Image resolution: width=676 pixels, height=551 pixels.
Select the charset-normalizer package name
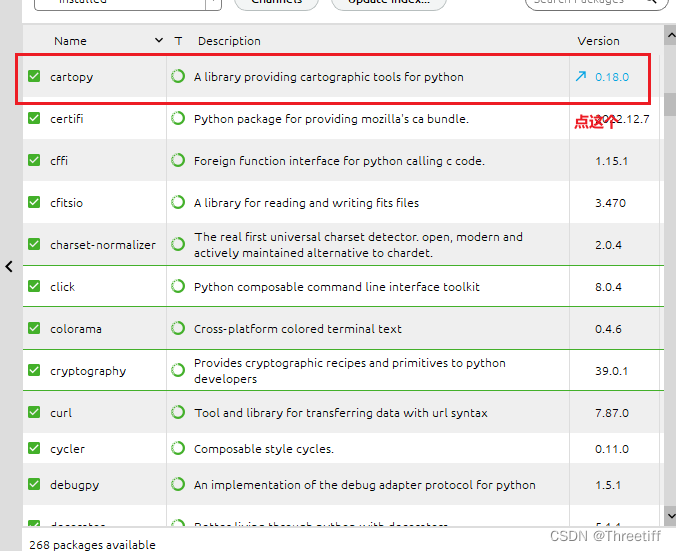(x=103, y=245)
